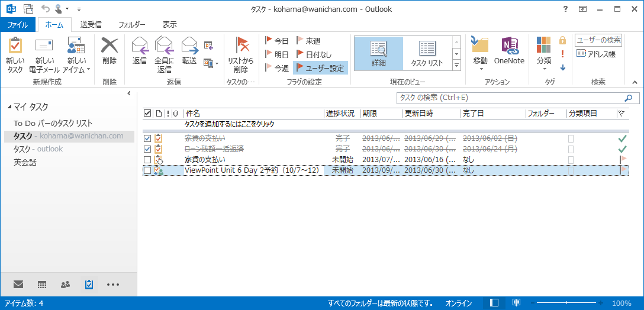Set flag to 明日
The height and width of the screenshot is (310, 644).
(x=277, y=54)
